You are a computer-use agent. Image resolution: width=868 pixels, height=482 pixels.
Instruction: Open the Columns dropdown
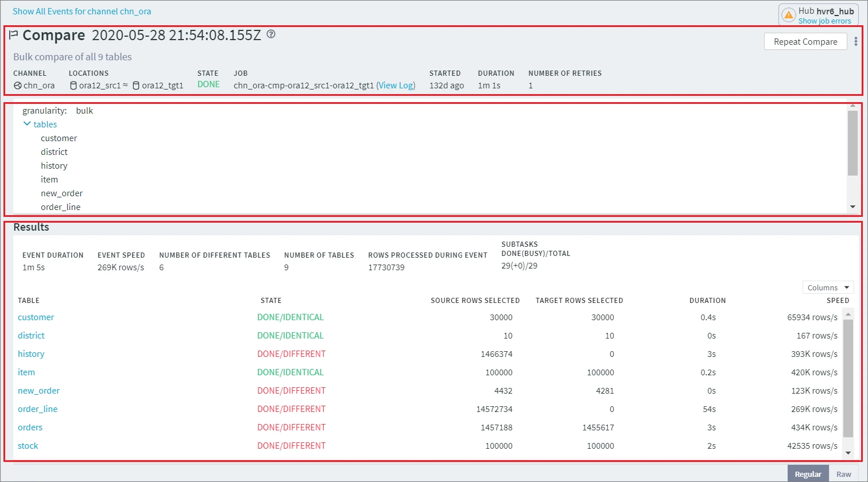point(828,287)
